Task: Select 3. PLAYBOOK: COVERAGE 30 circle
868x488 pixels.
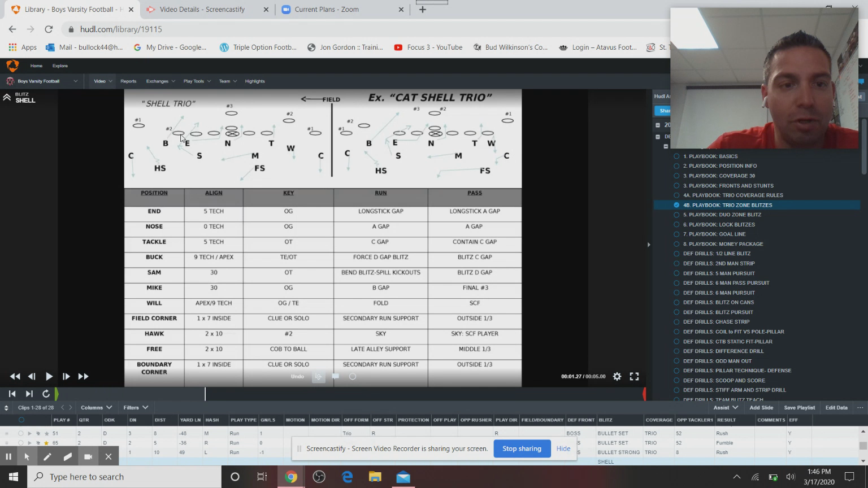Action: tap(676, 176)
